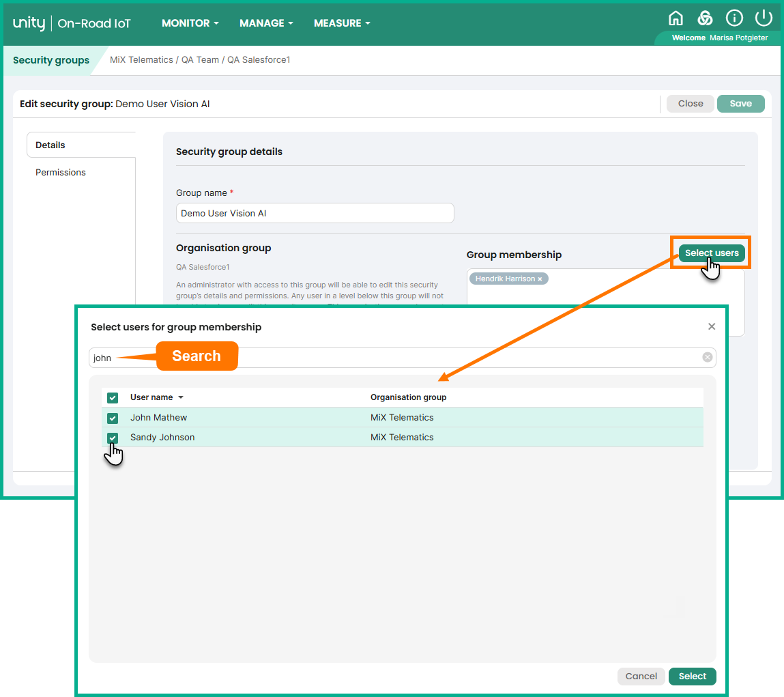Sort by User name column
Viewport: 784px width, 697px height.
tap(156, 397)
